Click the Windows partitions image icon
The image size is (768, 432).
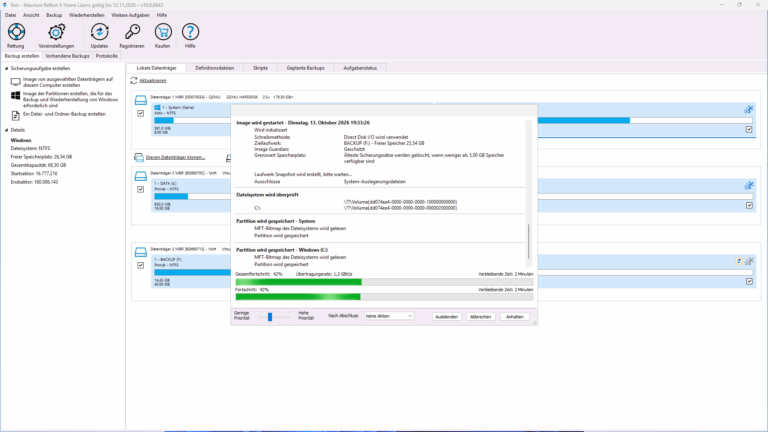tap(16, 96)
